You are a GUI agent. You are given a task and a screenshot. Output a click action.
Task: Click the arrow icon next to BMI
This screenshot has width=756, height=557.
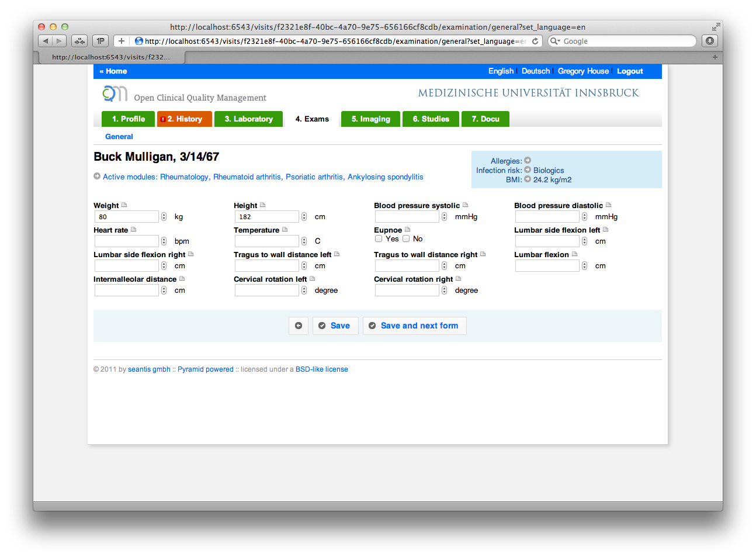click(x=528, y=179)
